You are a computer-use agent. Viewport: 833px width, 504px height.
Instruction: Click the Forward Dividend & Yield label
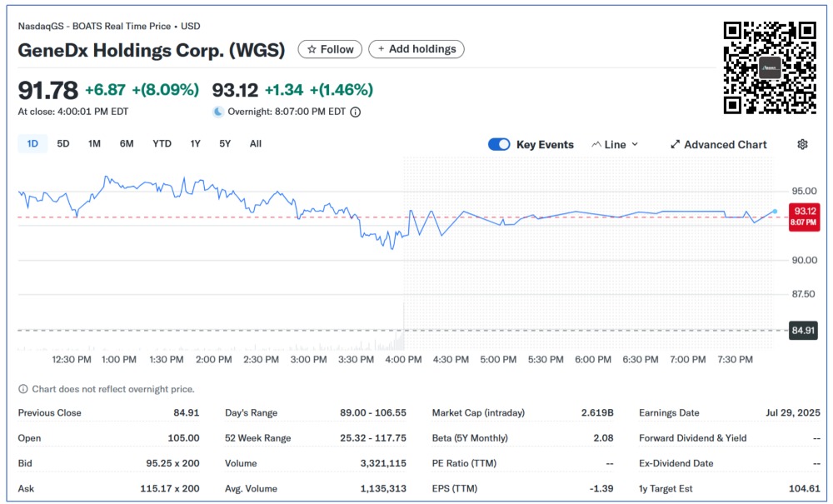pyautogui.click(x=693, y=438)
